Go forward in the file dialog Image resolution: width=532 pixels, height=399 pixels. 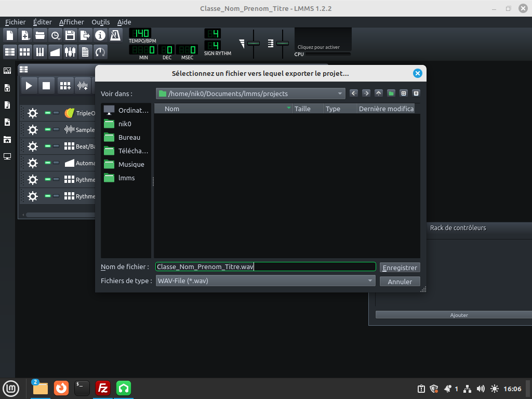click(366, 94)
